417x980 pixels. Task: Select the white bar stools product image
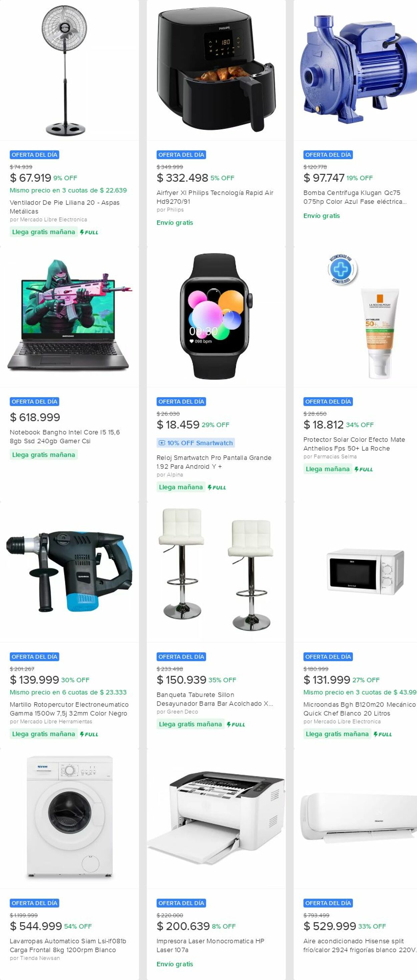[216, 569]
